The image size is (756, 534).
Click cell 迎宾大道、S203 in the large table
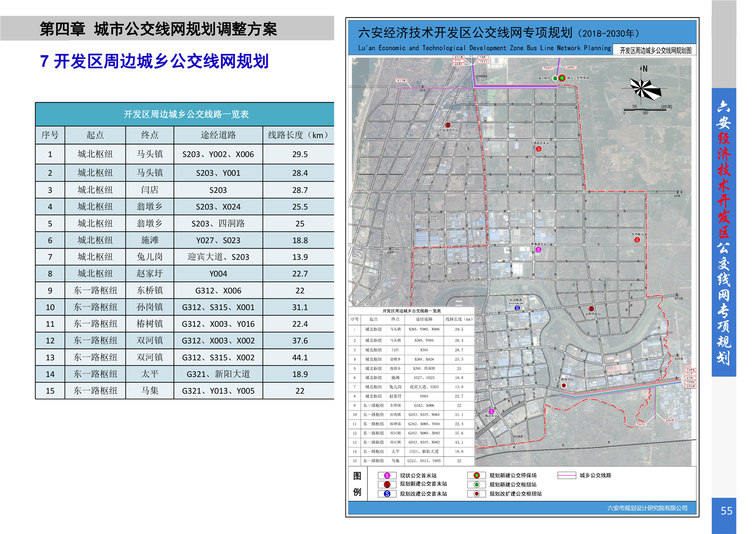point(218,257)
